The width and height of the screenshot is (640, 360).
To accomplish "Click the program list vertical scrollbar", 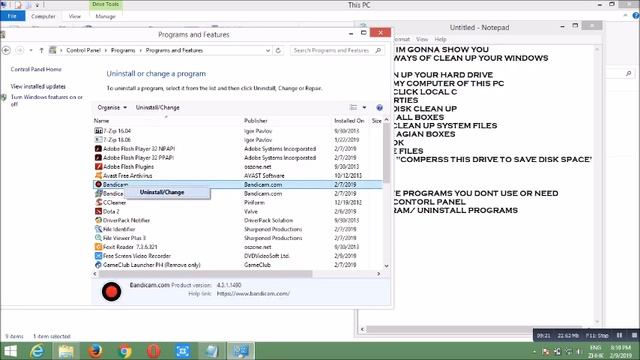I will (386, 154).
